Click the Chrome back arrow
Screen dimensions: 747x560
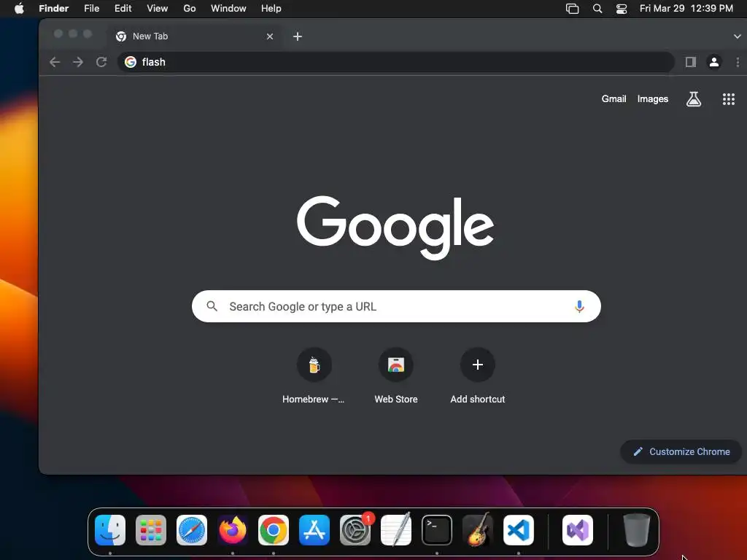(x=55, y=62)
